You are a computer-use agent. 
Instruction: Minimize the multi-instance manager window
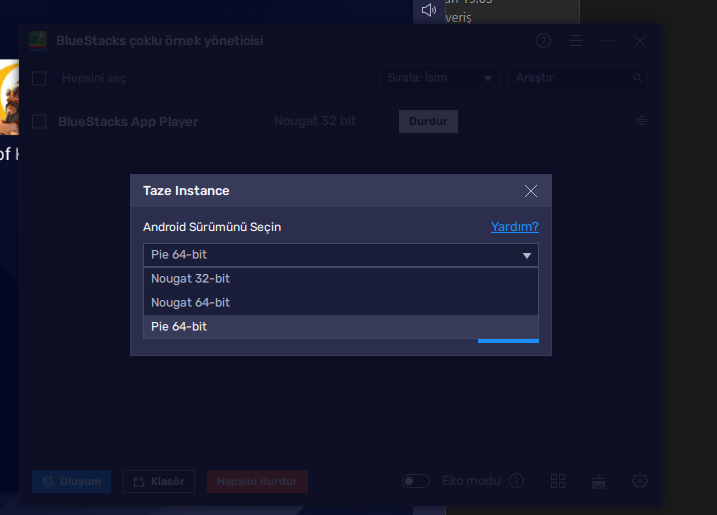coord(608,41)
